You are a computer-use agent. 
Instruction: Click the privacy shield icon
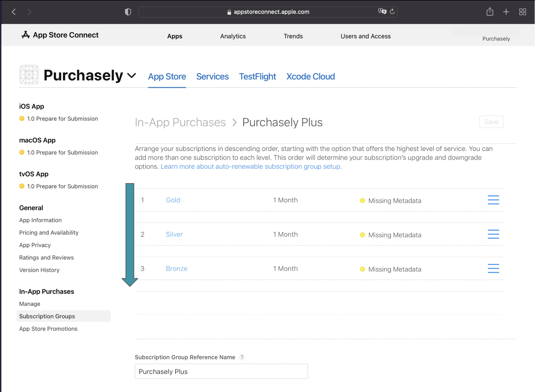(x=128, y=12)
